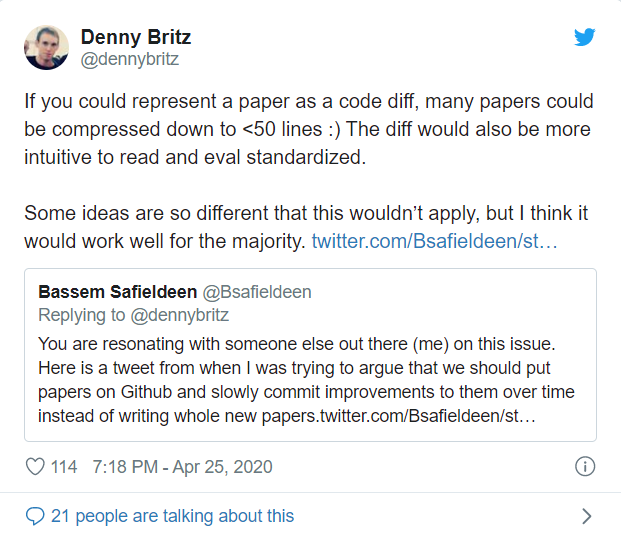Click the quoted tweet card's bottom edge

tap(310, 440)
